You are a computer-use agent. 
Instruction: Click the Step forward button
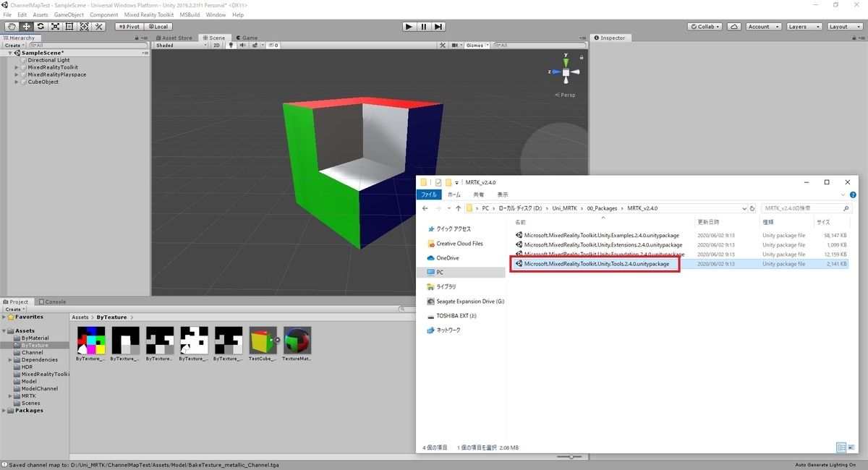[x=438, y=27]
